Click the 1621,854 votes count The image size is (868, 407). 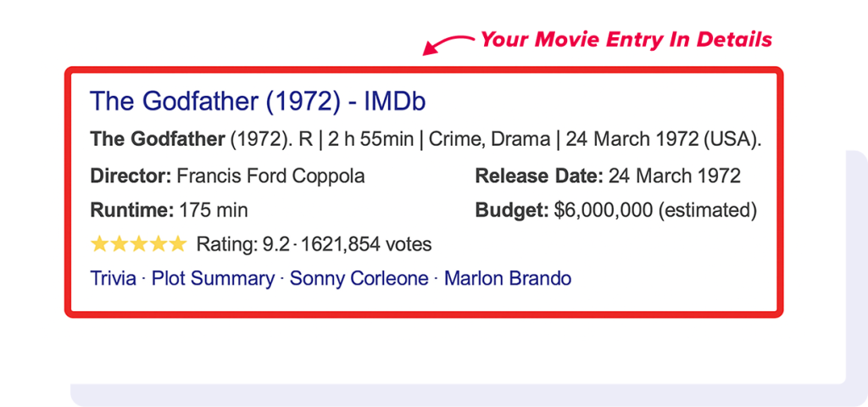[x=366, y=245]
